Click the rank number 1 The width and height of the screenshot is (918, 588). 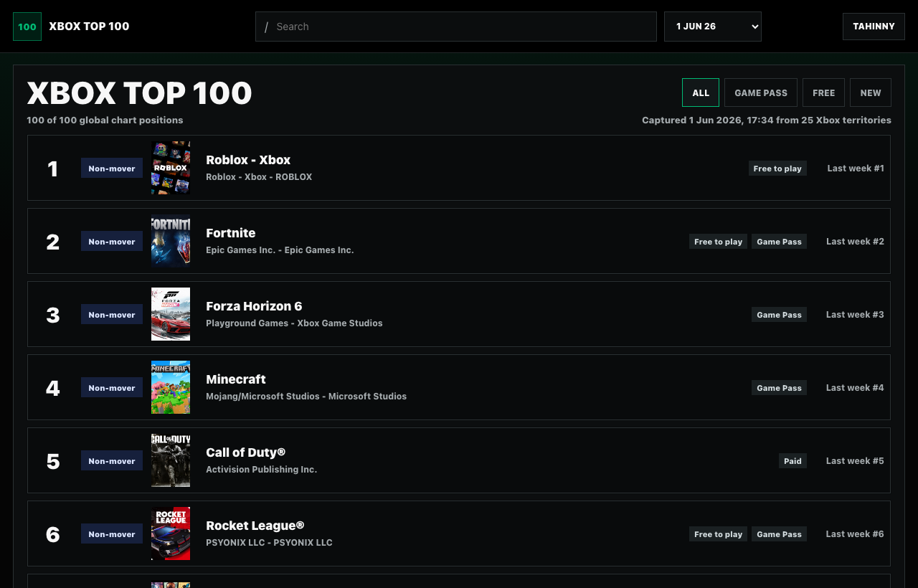coord(52,169)
